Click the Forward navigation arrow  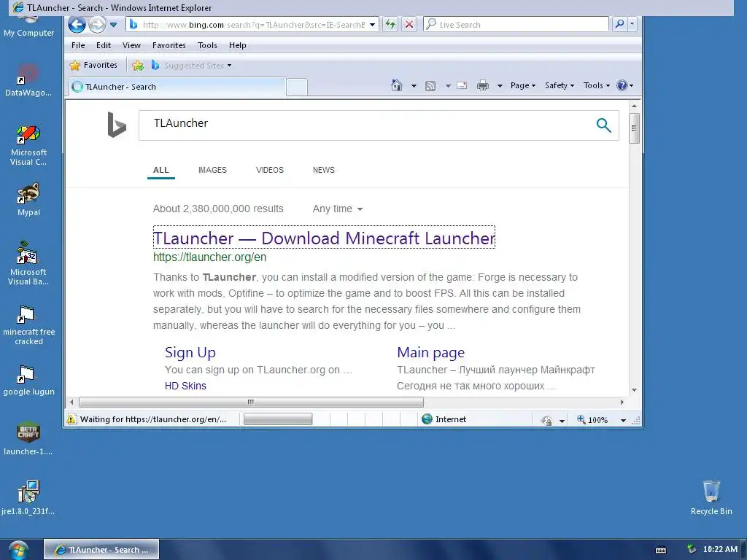[x=97, y=24]
